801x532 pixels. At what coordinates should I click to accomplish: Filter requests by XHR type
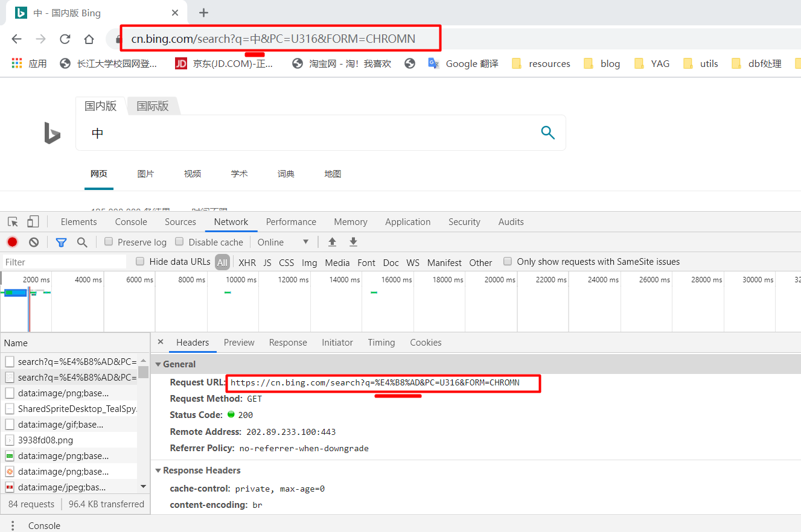pyautogui.click(x=247, y=262)
